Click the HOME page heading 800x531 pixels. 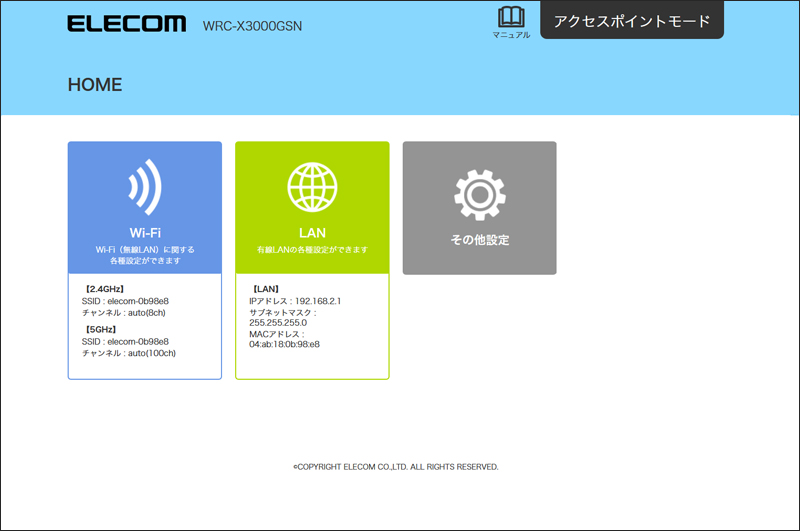[95, 85]
